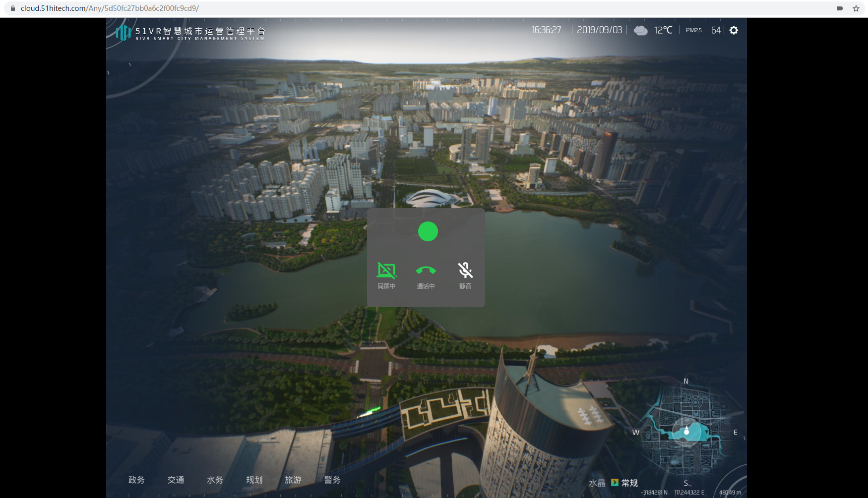Click the longitude readout 117.244322 E
868x498 pixels.
[689, 493]
